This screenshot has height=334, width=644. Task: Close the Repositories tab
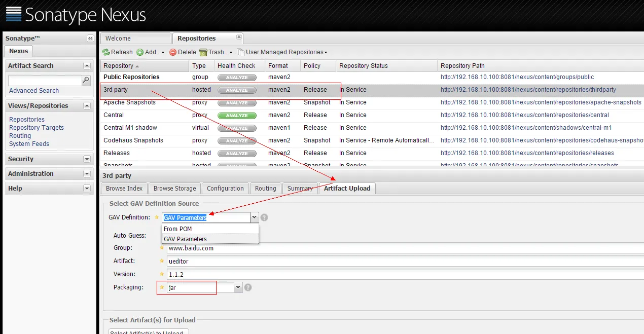coord(239,37)
